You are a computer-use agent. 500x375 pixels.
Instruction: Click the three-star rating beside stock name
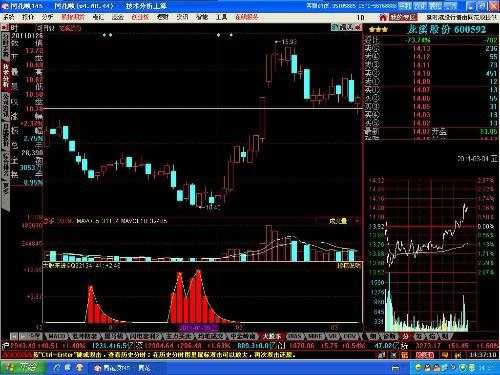378,30
